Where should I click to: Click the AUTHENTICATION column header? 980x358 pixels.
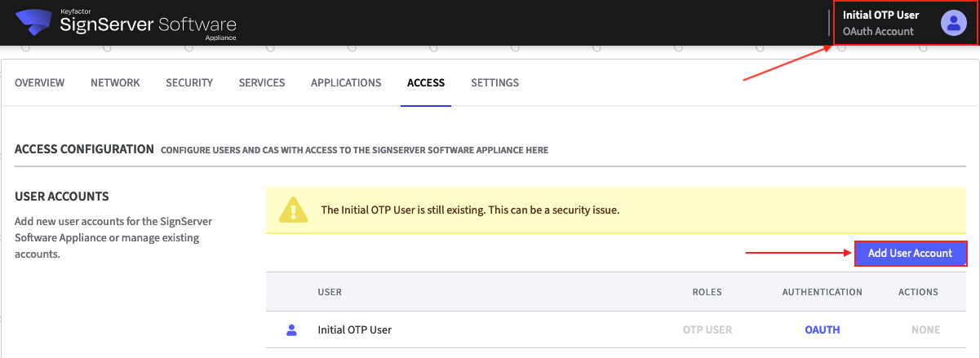tap(822, 292)
